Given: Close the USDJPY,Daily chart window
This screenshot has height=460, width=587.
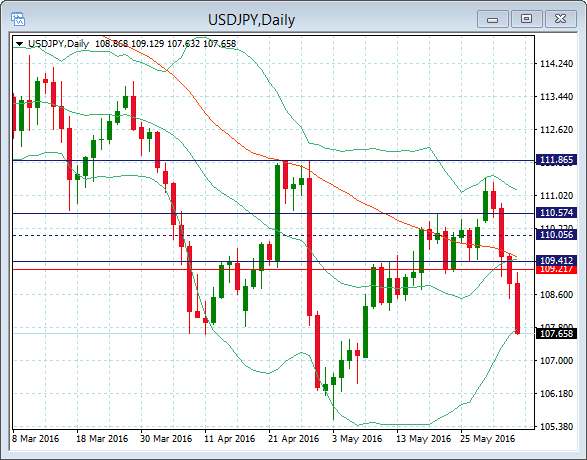Looking at the screenshot, I should point(560,19).
